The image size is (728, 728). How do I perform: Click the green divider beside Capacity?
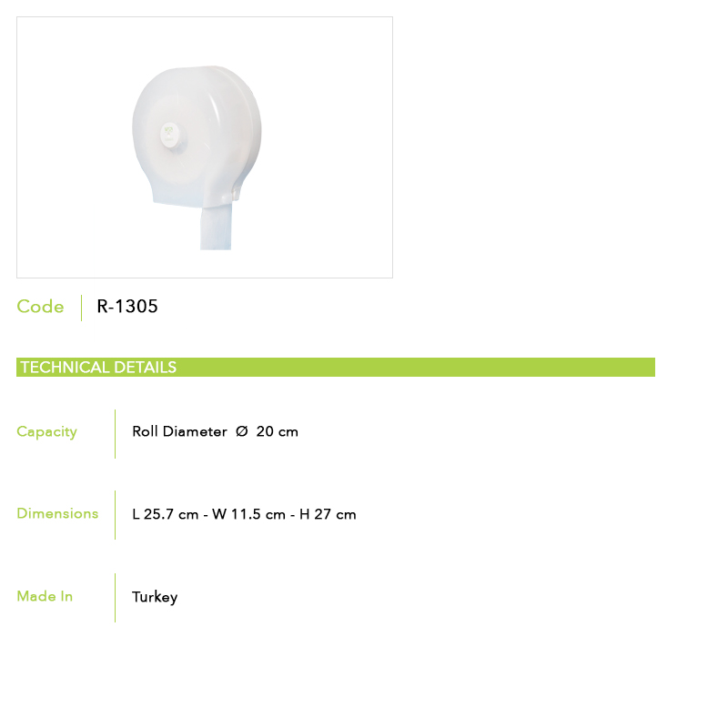tap(116, 434)
